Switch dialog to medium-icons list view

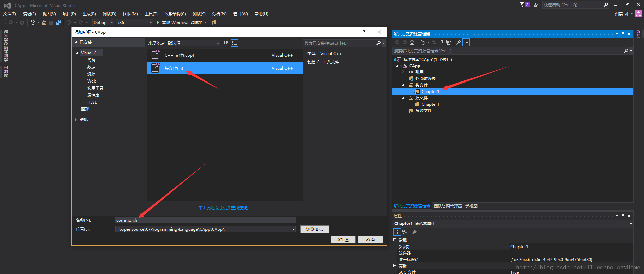(234, 43)
